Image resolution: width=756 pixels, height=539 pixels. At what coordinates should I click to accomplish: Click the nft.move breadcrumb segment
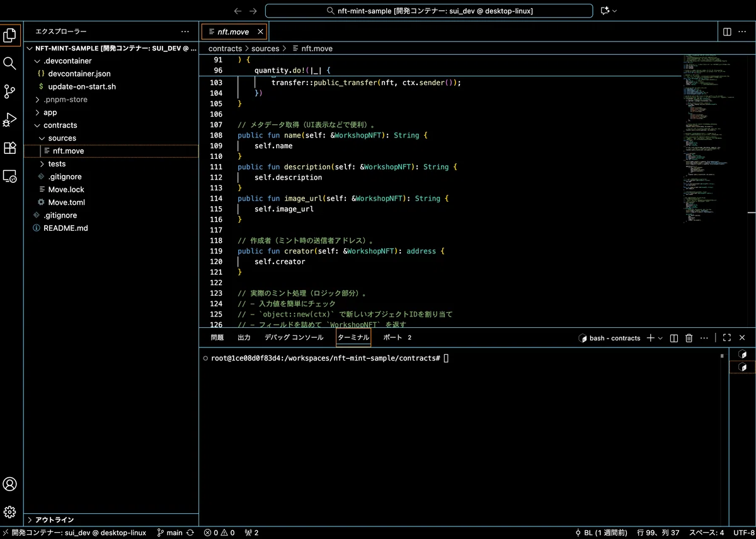(312, 49)
